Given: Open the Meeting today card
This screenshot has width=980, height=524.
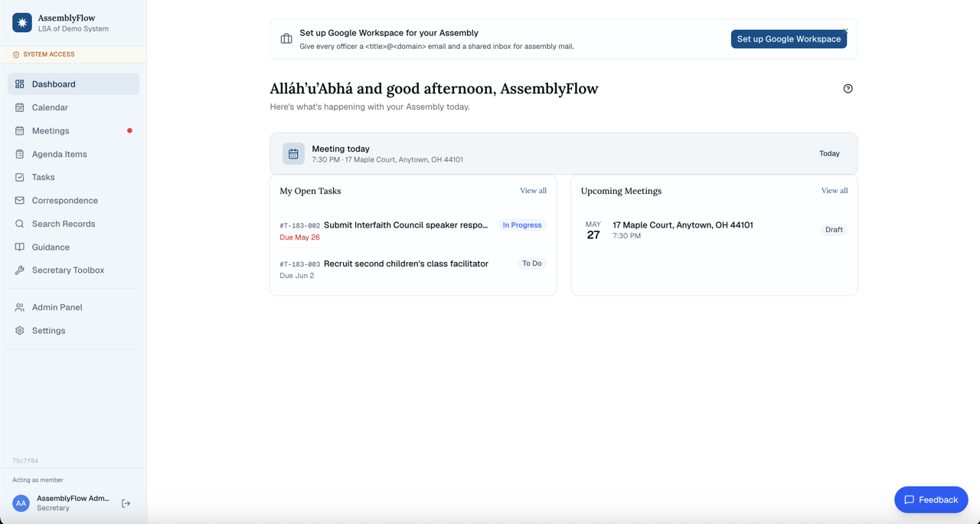Looking at the screenshot, I should click(x=563, y=153).
